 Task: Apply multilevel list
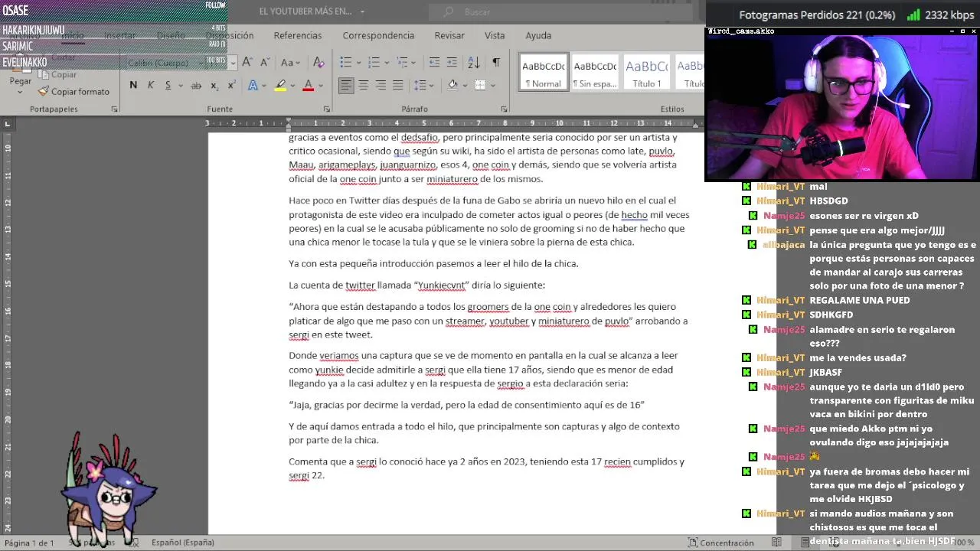coord(400,63)
